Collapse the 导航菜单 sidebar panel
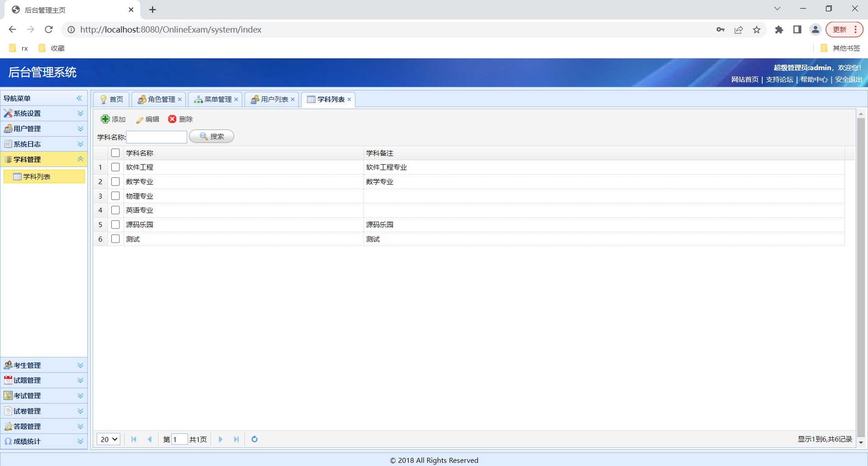The width and height of the screenshot is (868, 466). pos(80,98)
